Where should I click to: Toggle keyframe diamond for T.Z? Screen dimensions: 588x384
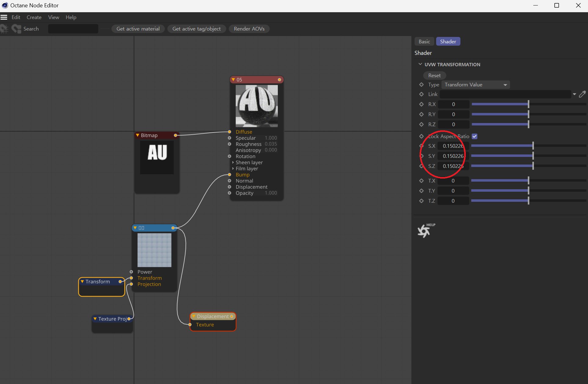[421, 201]
